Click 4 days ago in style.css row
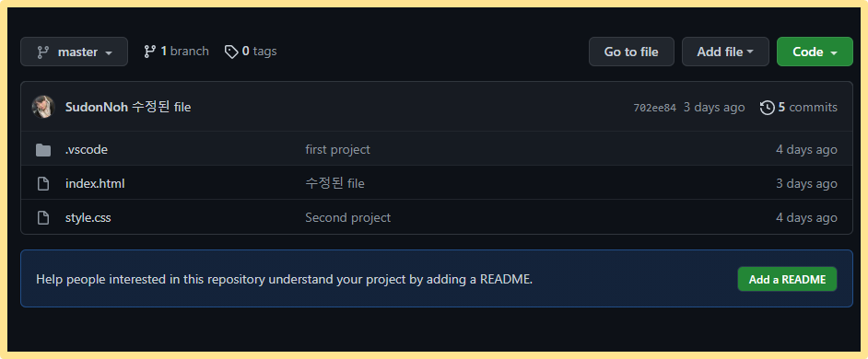 point(806,217)
